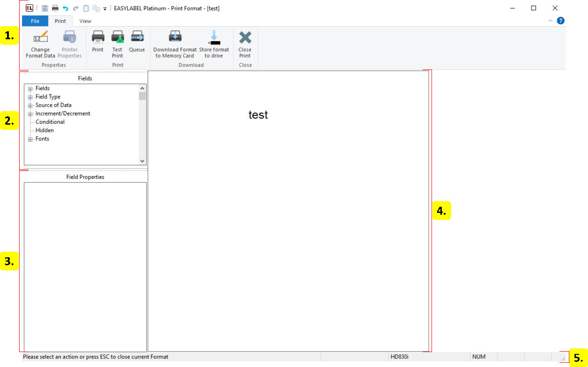The image size is (588, 367).
Task: Expand the Fields tree node
Action: tap(30, 89)
